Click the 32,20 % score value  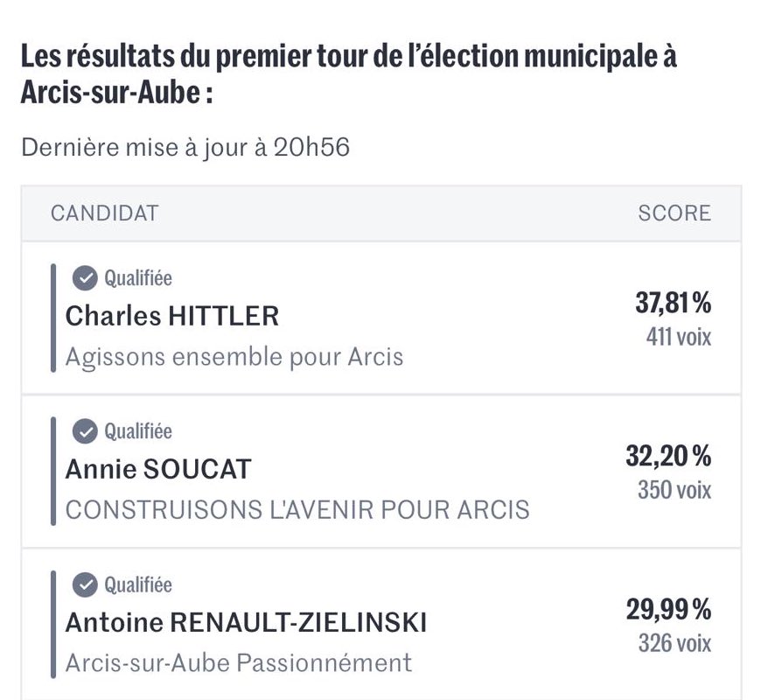[x=668, y=456]
